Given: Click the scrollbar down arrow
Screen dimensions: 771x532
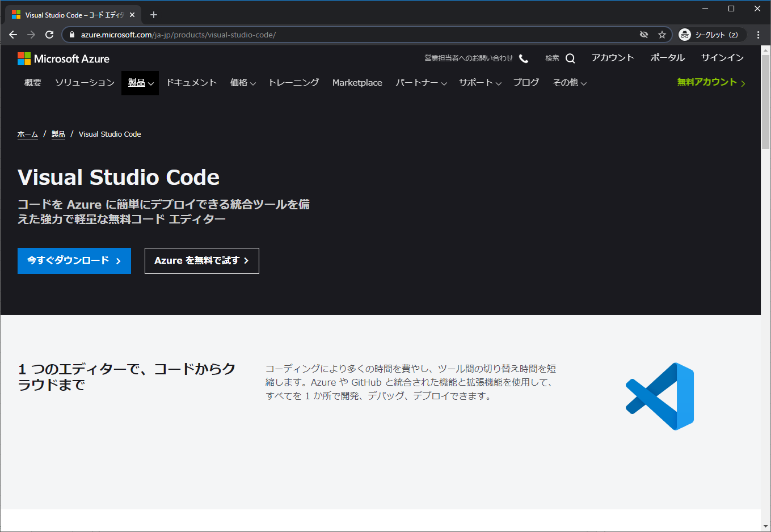Looking at the screenshot, I should pos(765,526).
